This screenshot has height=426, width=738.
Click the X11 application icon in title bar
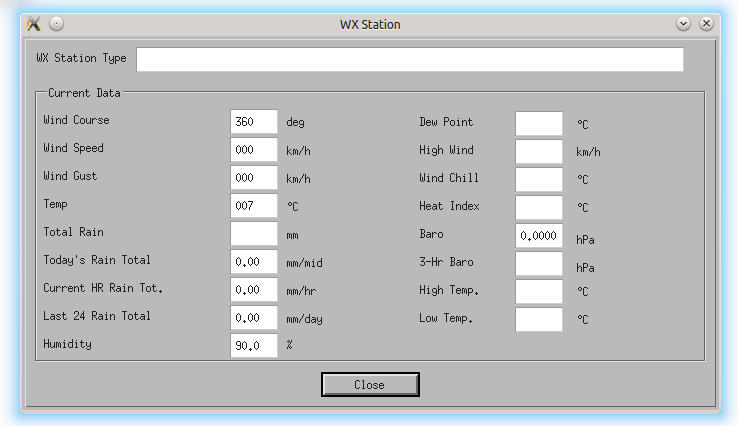coord(33,24)
